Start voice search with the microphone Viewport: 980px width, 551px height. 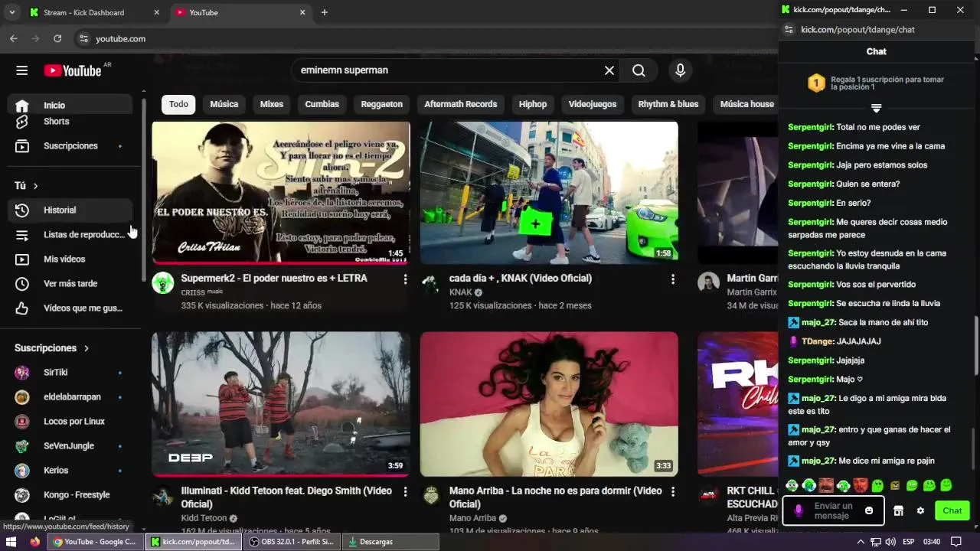(x=680, y=70)
